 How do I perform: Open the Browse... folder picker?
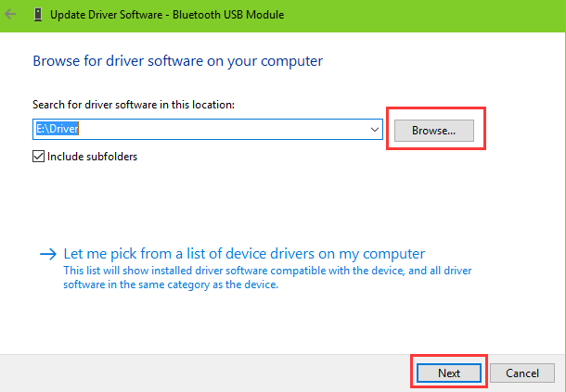[434, 131]
